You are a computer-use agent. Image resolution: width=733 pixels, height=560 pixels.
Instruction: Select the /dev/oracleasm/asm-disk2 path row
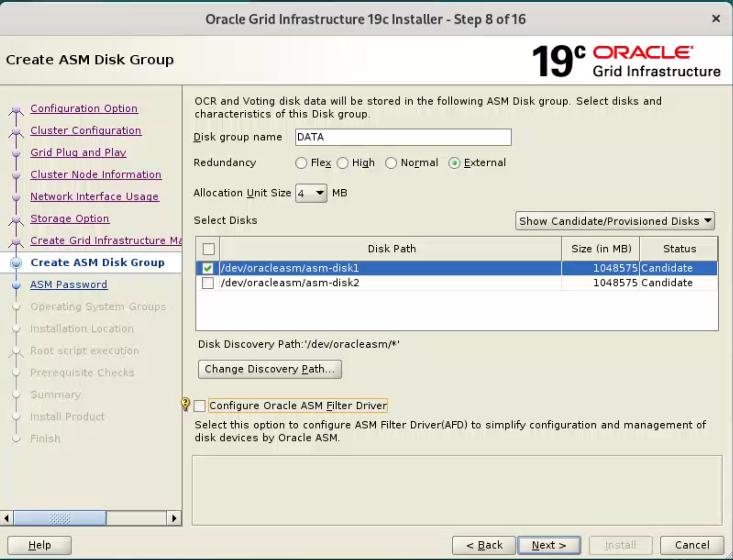click(391, 283)
